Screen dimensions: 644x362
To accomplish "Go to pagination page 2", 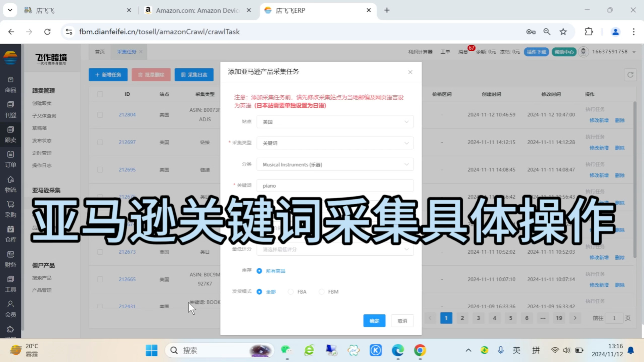I will point(462,318).
